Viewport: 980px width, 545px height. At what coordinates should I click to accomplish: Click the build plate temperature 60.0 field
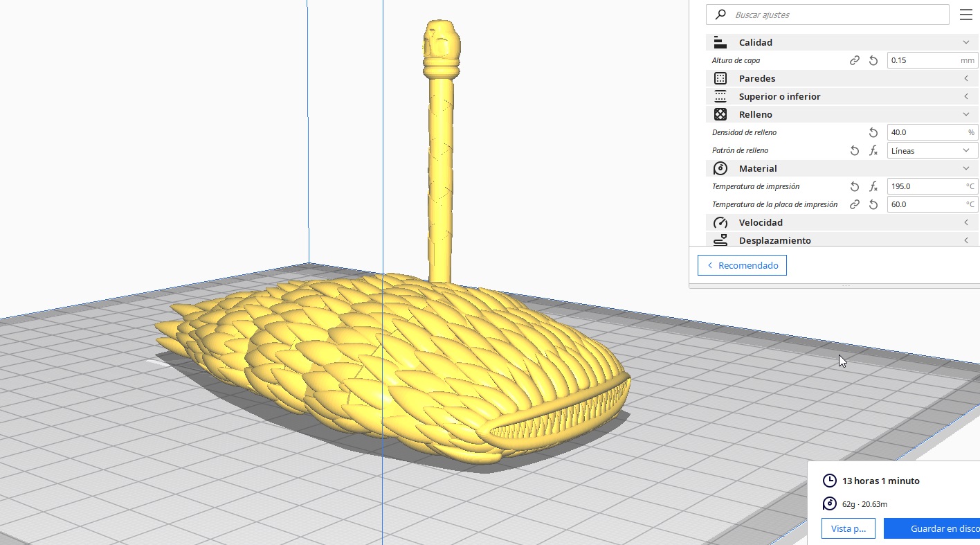point(932,204)
